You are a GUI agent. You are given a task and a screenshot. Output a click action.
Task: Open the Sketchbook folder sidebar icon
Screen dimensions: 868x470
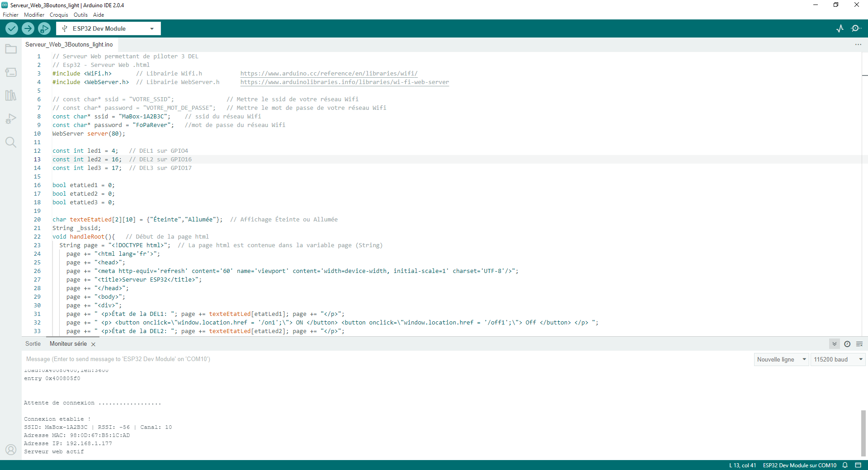11,49
